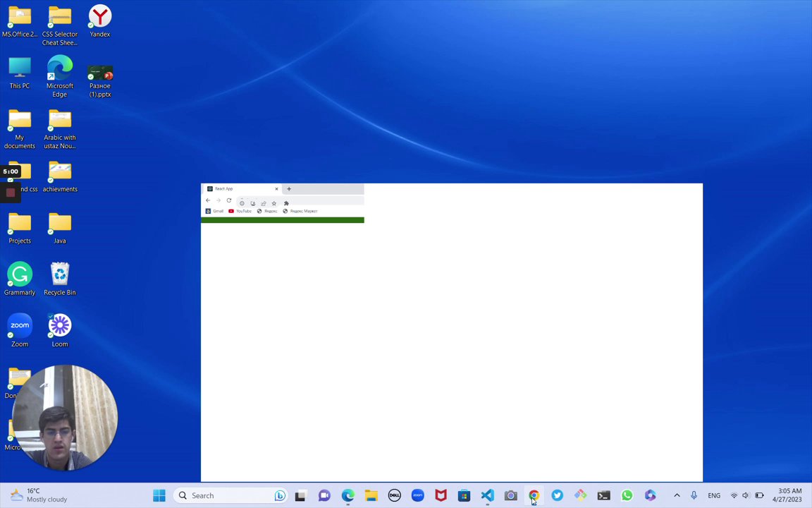
Task: Select the Java folder
Action: click(59, 228)
